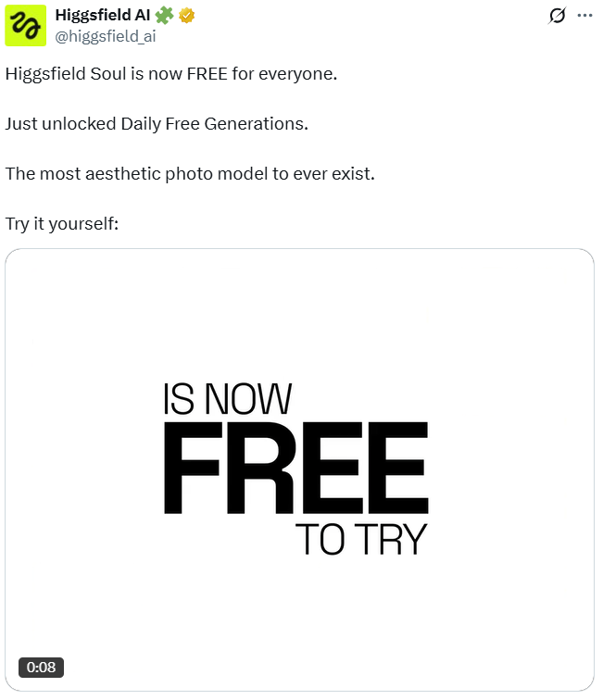This screenshot has height=700, width=603.
Task: Click the large FREE text in video
Action: tap(296, 468)
